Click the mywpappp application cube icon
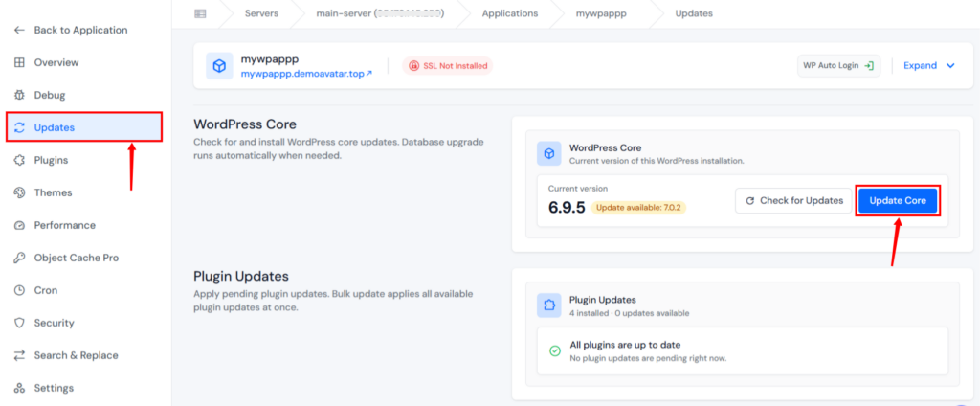This screenshot has width=980, height=406. (219, 66)
